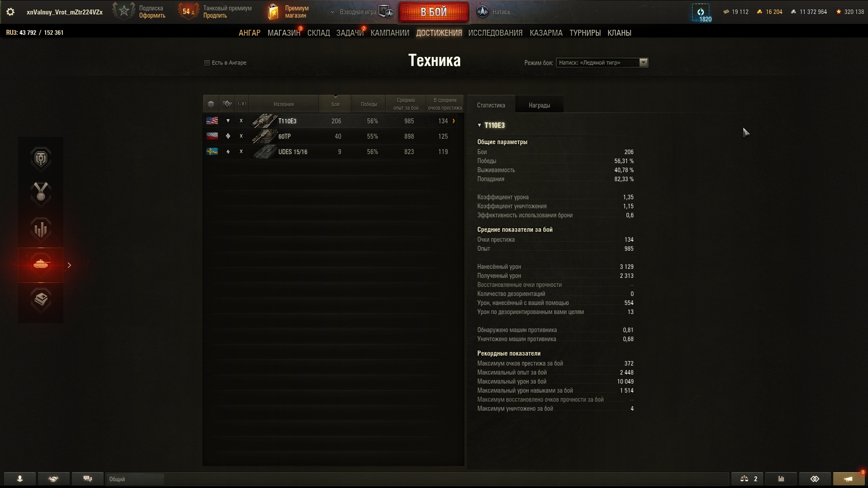Open the 'ИССЛЕДОВАНИЯ' menu item
Screen dimensions: 868x488
[x=495, y=33]
